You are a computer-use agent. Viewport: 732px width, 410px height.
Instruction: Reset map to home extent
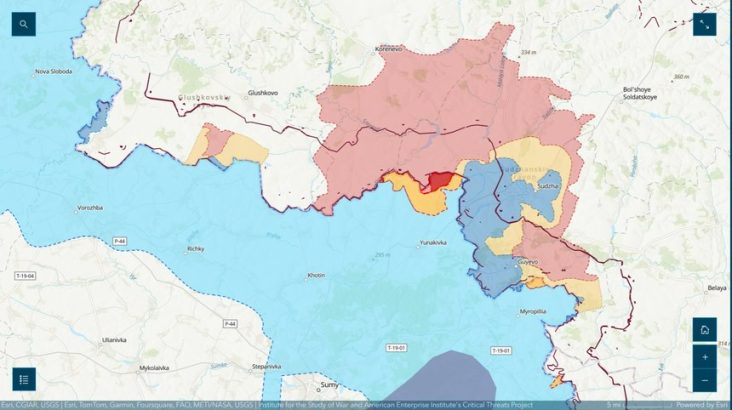705,330
